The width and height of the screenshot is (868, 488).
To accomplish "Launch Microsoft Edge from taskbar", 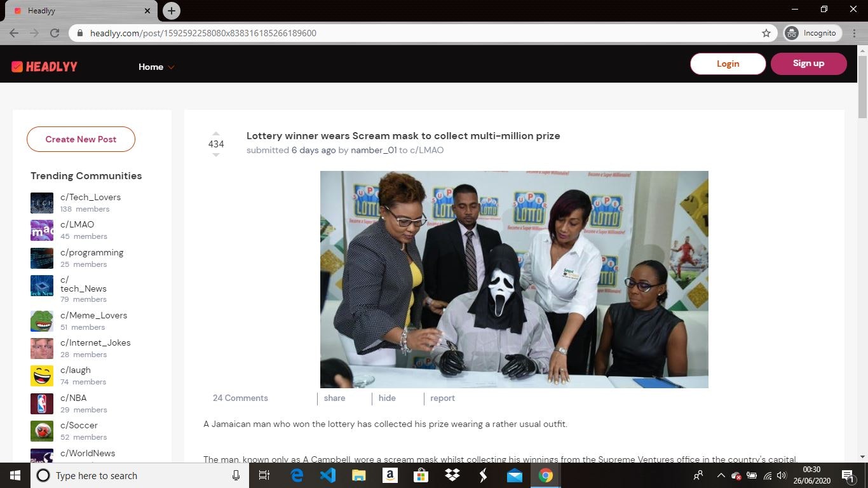I will click(297, 475).
